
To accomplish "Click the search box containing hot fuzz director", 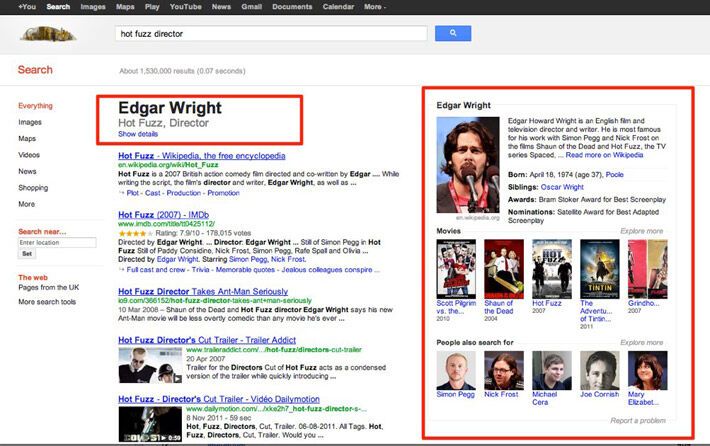I will pyautogui.click(x=270, y=33).
